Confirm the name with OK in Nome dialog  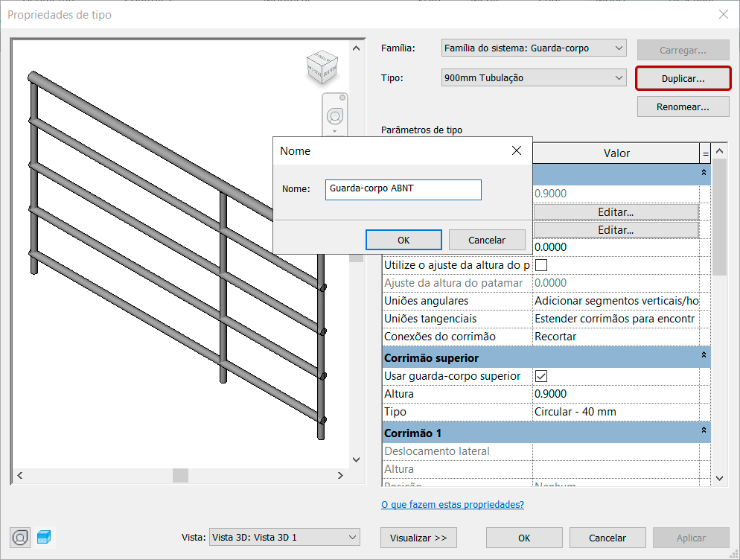coord(404,240)
